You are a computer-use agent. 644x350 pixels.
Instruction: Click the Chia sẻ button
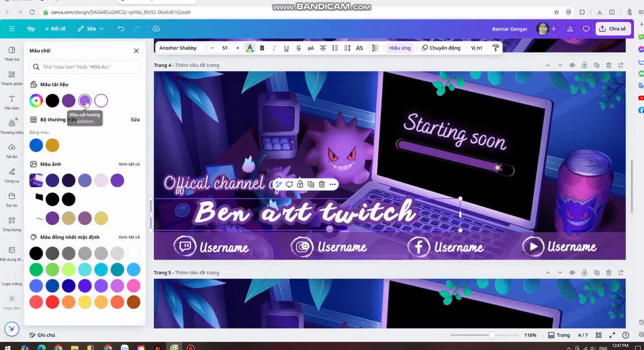pos(613,29)
